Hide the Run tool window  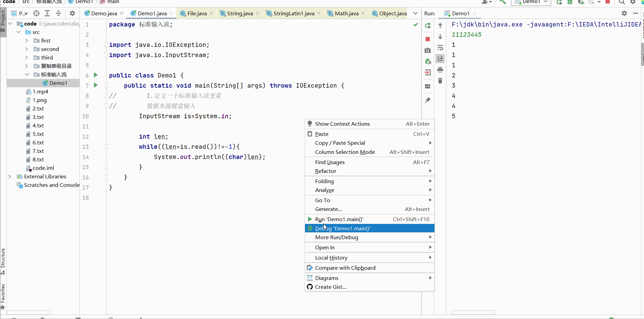coord(636,13)
